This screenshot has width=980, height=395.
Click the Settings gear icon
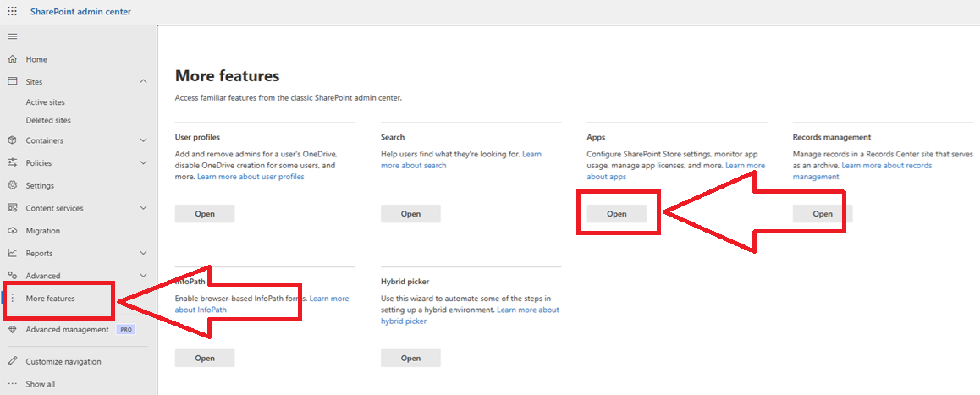click(x=12, y=185)
